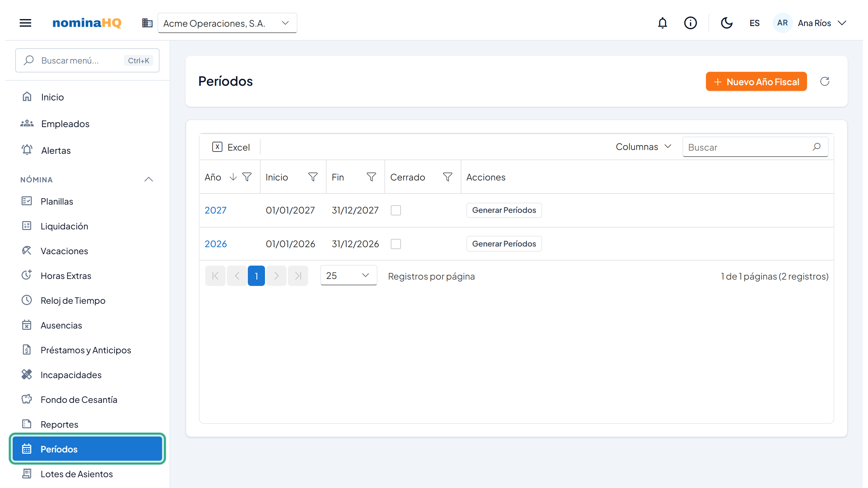Select Planillas in the sidebar
868x488 pixels.
coord(87,201)
